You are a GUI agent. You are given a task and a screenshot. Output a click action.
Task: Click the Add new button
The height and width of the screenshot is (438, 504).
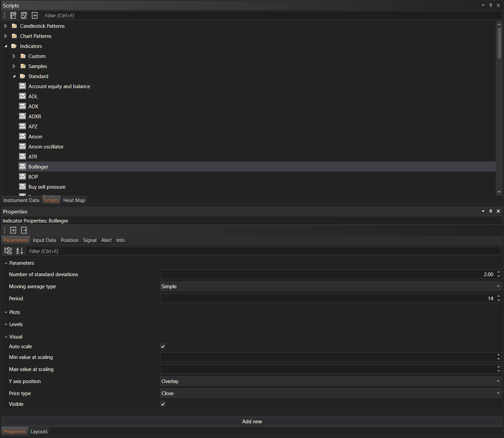point(252,422)
